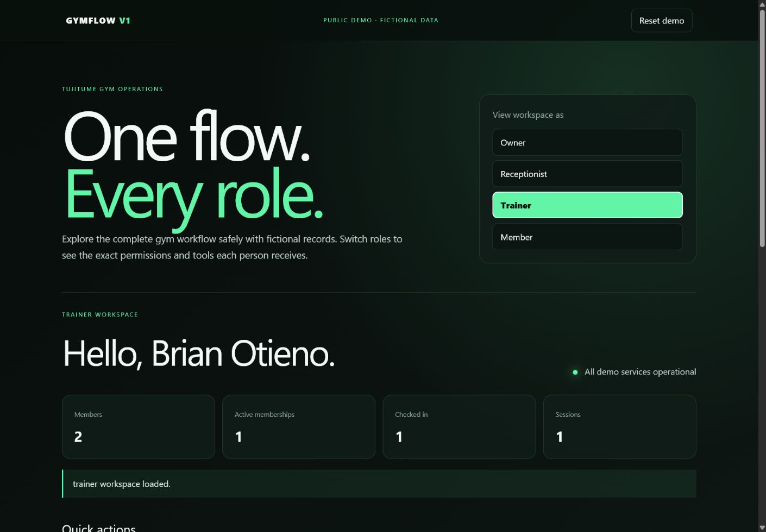The height and width of the screenshot is (532, 766).
Task: Click the Sessions stat card
Action: pos(619,427)
